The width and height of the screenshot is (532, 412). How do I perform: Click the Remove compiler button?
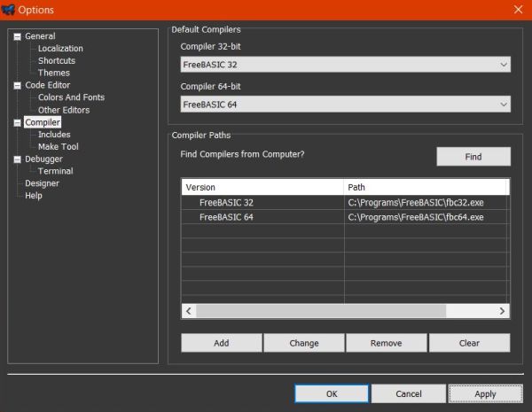click(x=387, y=343)
